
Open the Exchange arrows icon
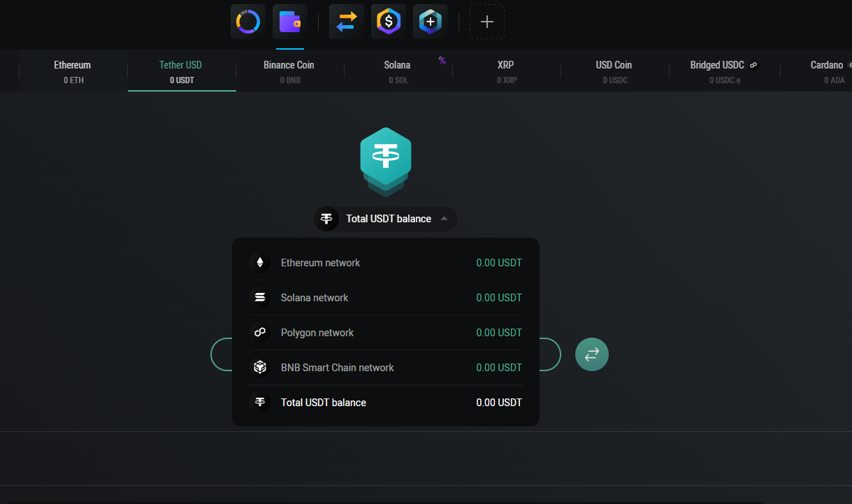click(347, 22)
